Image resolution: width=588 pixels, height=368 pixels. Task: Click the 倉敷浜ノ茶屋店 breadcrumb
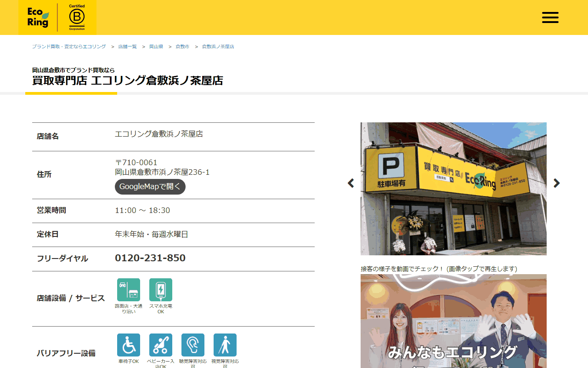click(218, 47)
